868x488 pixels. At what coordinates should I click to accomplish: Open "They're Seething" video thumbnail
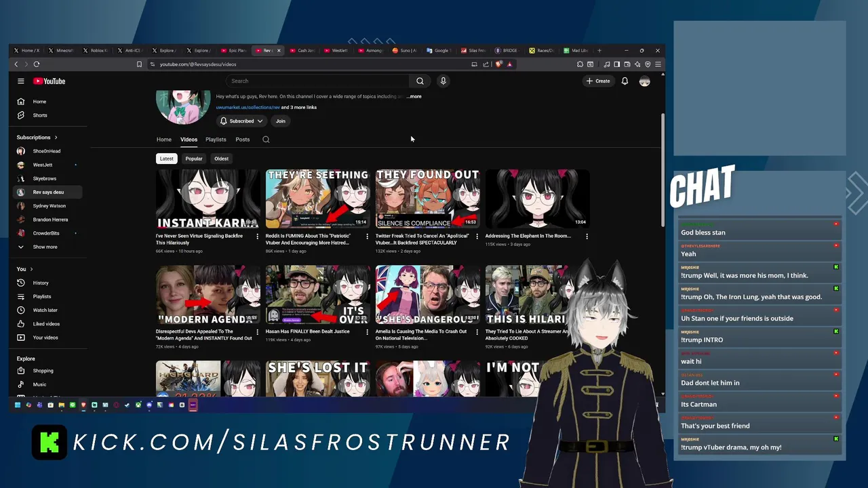coord(317,199)
